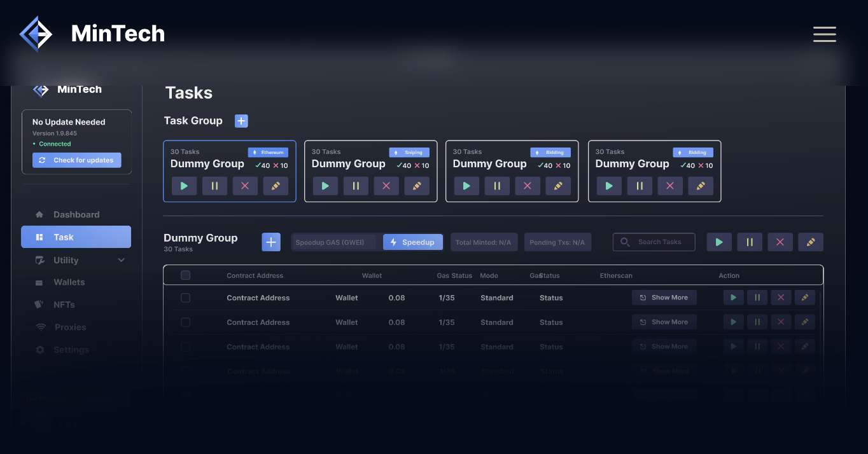Click the Version 1.9.845 text
The height and width of the screenshot is (454, 868).
(x=55, y=134)
